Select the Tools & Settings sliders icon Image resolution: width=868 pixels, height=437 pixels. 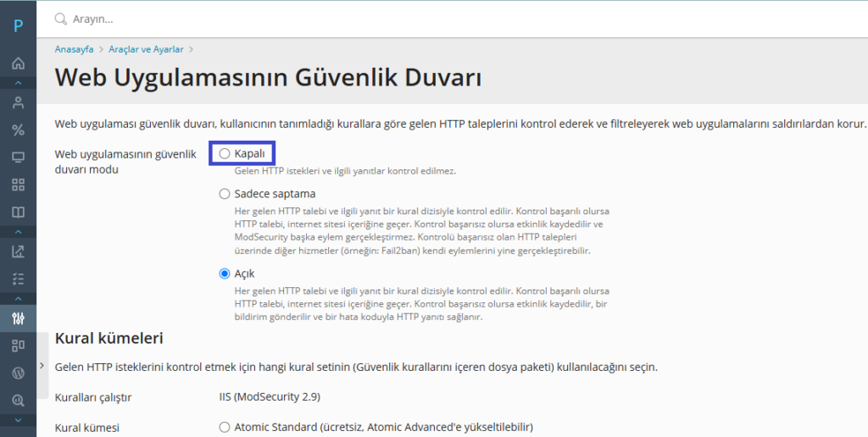[18, 318]
